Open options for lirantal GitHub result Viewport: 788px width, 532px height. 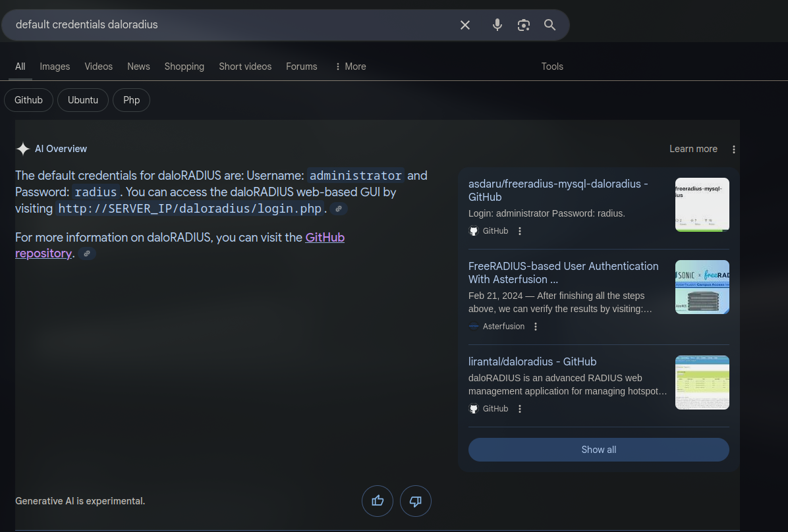click(x=520, y=409)
